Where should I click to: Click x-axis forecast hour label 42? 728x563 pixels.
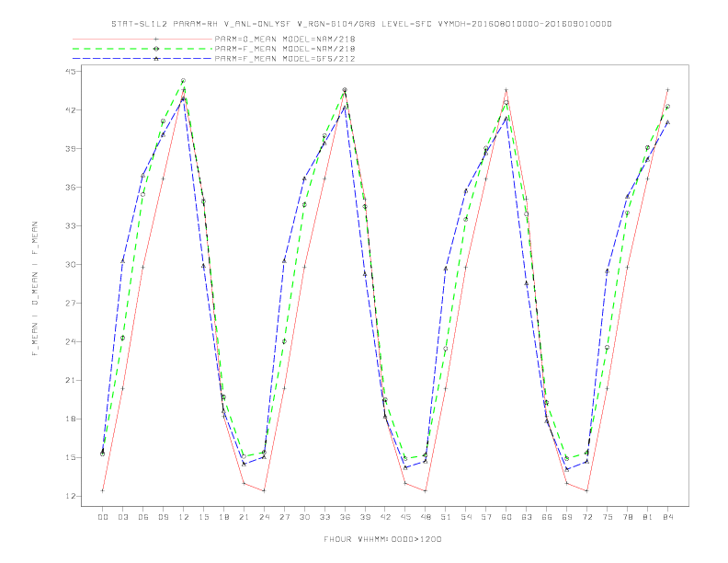(x=385, y=517)
